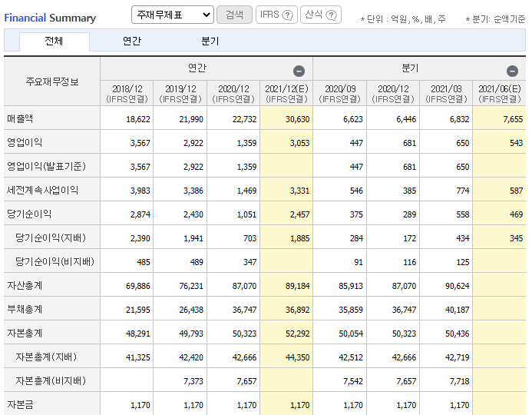Click the 2019/12 annual column header
This screenshot has width=532, height=415.
click(180, 94)
